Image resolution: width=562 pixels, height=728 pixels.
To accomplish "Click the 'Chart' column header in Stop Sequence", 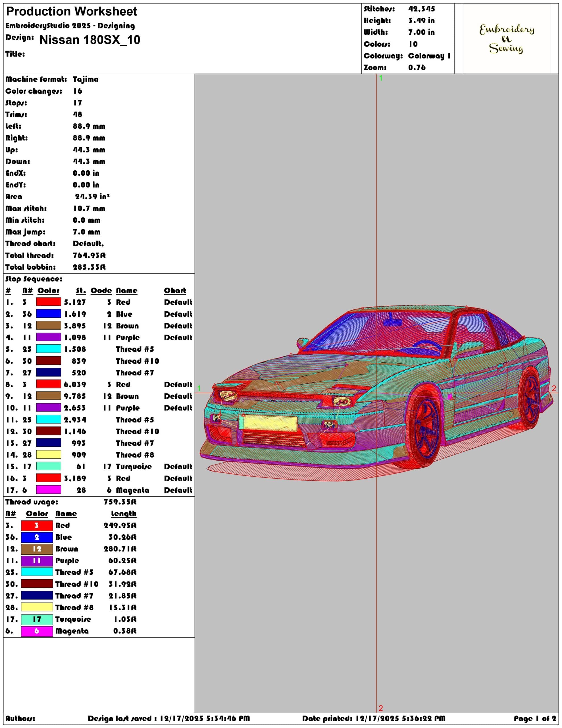I will (x=175, y=290).
